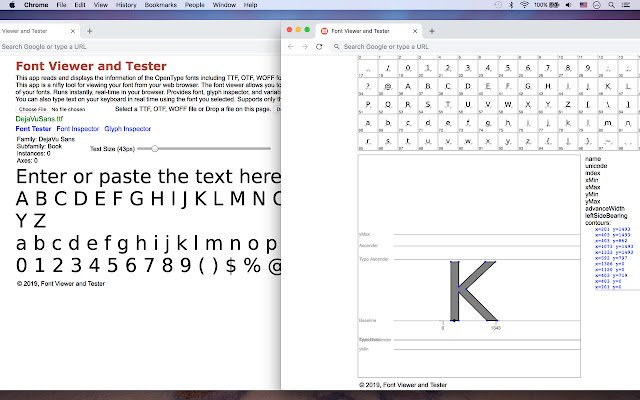Open the History menu
Viewport: 640px width, 400px height.
pos(126,5)
